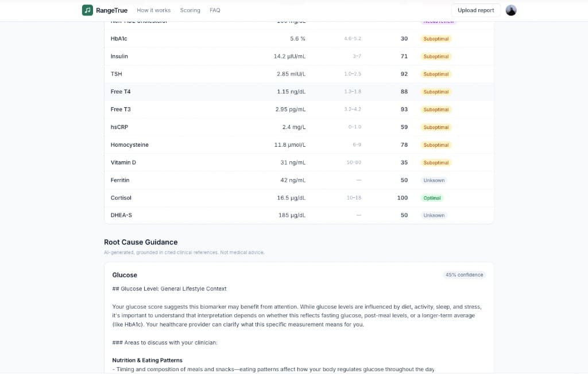Click the Suboptimal badge for Vitamin D

coord(436,163)
